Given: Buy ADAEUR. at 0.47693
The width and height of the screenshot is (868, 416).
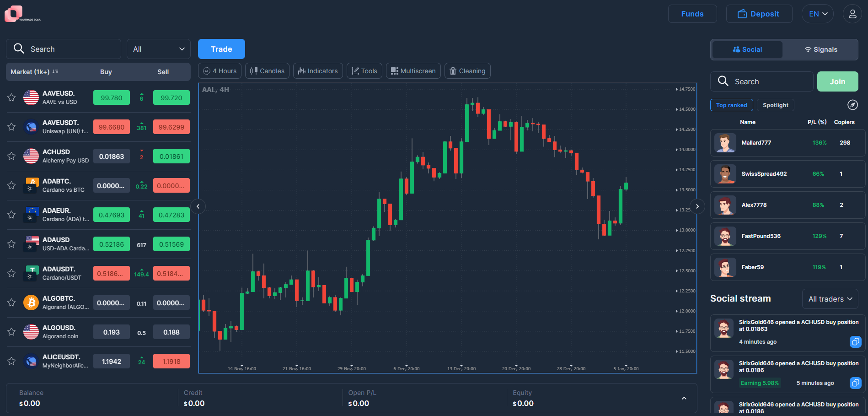Looking at the screenshot, I should pos(112,215).
